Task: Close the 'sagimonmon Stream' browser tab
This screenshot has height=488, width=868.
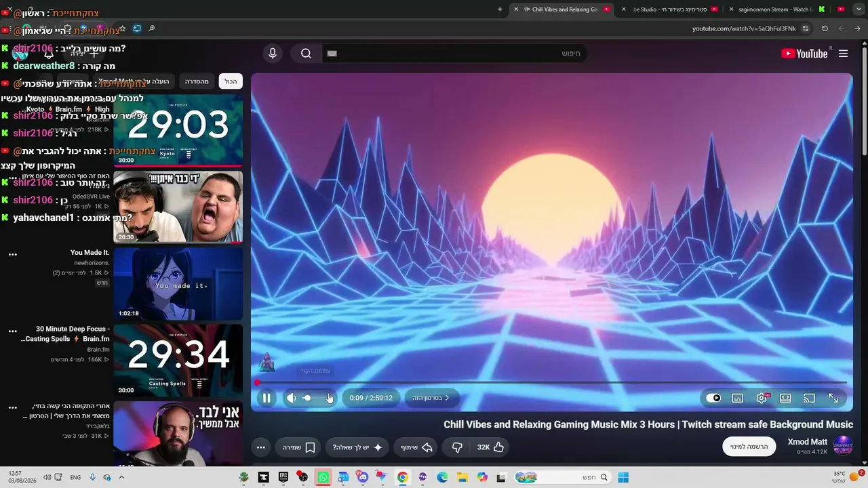Action: 731,9
